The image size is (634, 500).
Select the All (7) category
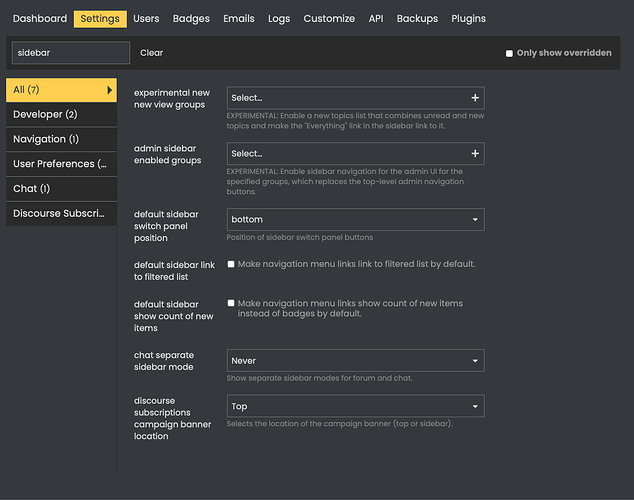pos(61,90)
